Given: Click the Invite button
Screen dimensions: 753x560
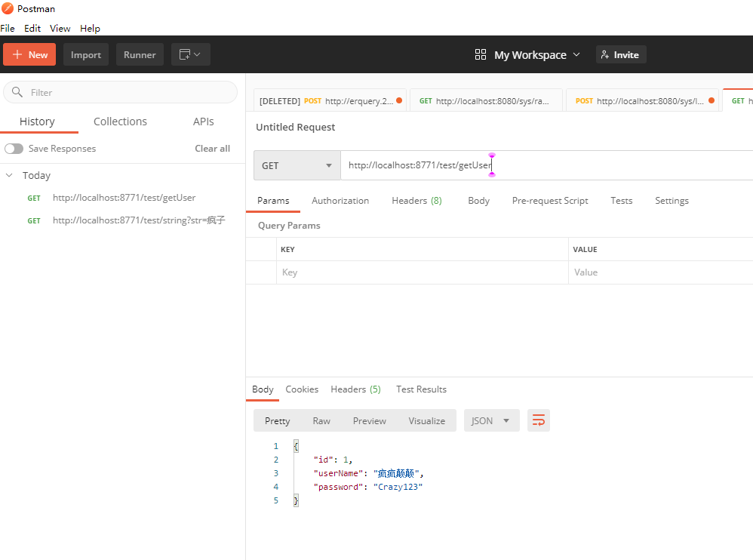Looking at the screenshot, I should (620, 54).
